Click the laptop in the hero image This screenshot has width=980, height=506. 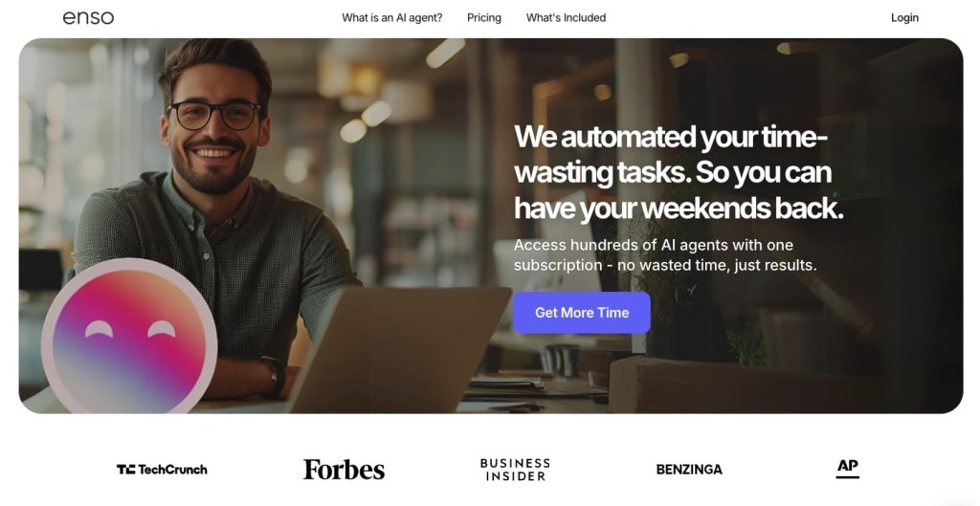point(397,350)
